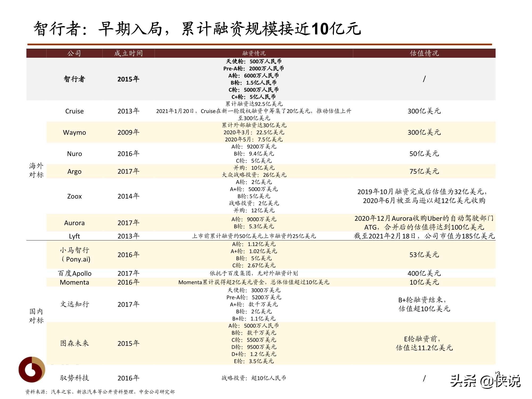The height and width of the screenshot is (399, 532).
Task: Select the bold 智行者 company cell
Action: click(x=74, y=79)
